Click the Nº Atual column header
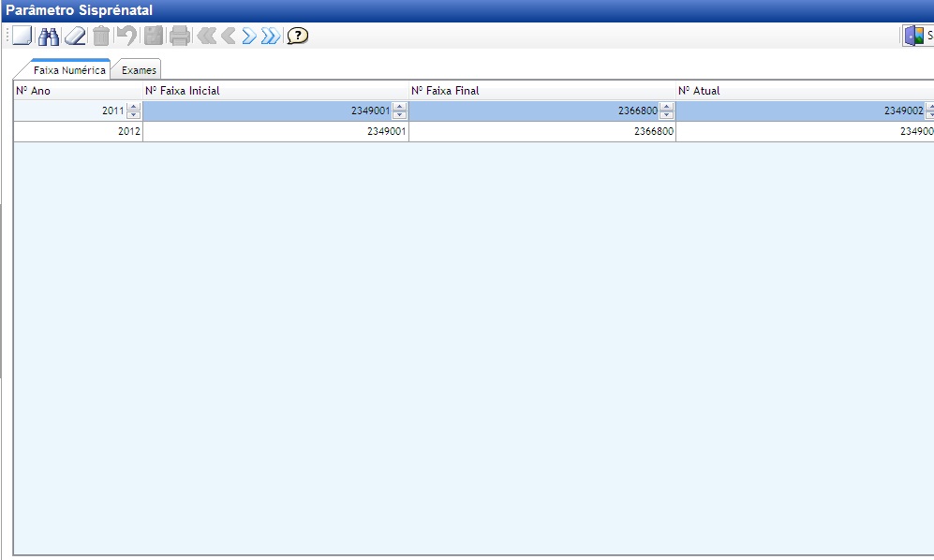This screenshot has height=560, width=934. 806,91
